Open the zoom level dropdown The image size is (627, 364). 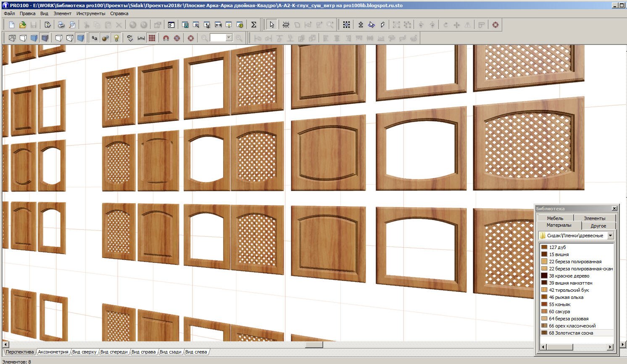point(229,38)
